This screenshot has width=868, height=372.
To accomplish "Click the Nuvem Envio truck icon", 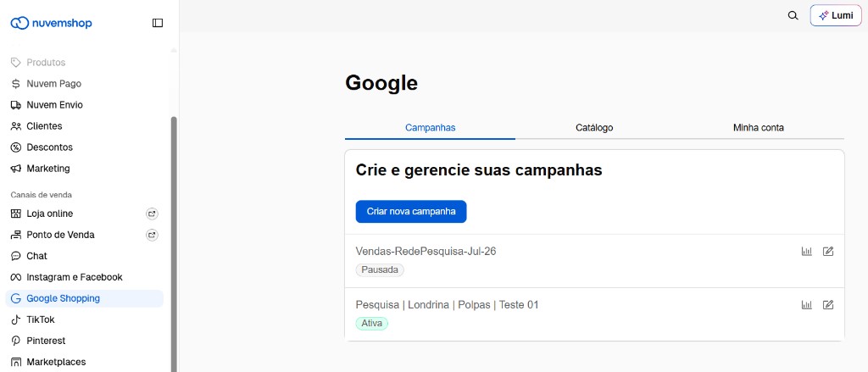I will point(16,104).
